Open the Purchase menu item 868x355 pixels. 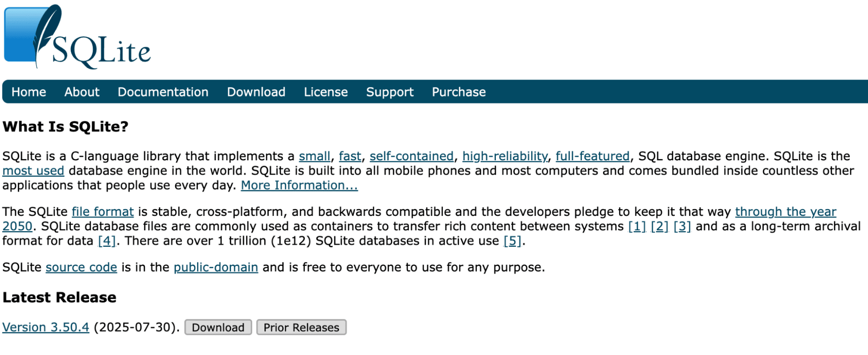point(459,92)
